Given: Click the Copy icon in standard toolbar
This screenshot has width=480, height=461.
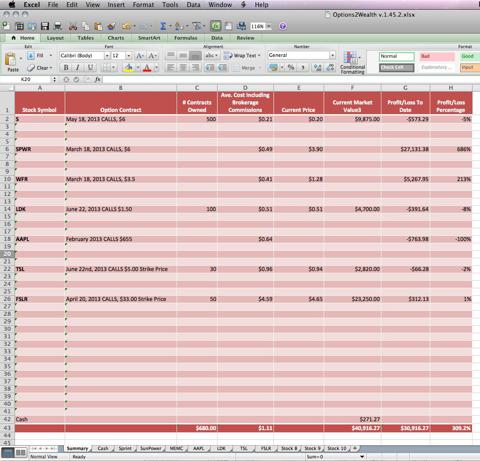Looking at the screenshot, I should 86,26.
